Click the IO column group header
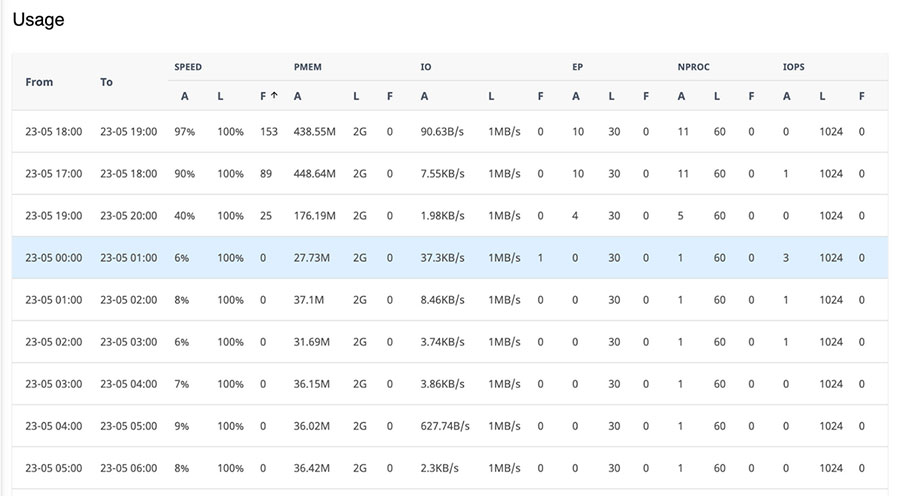This screenshot has height=496, width=900. click(x=426, y=67)
